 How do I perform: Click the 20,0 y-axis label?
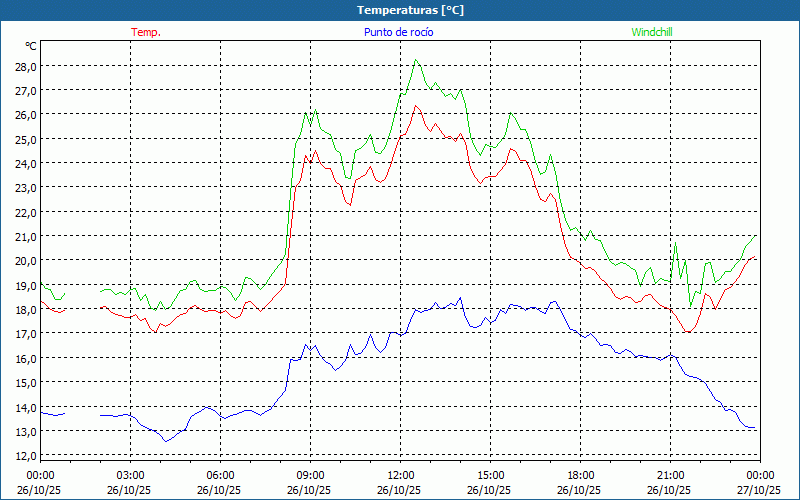(x=25, y=261)
